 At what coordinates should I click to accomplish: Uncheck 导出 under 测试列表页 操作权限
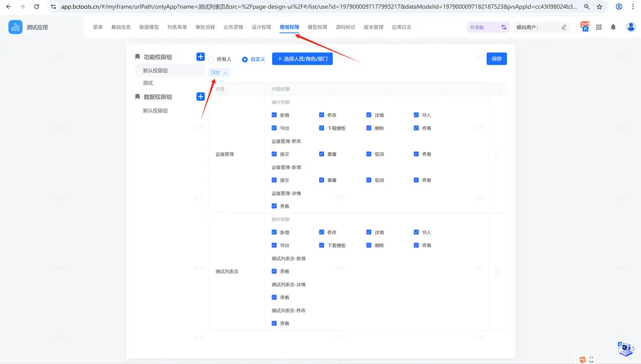pos(274,245)
